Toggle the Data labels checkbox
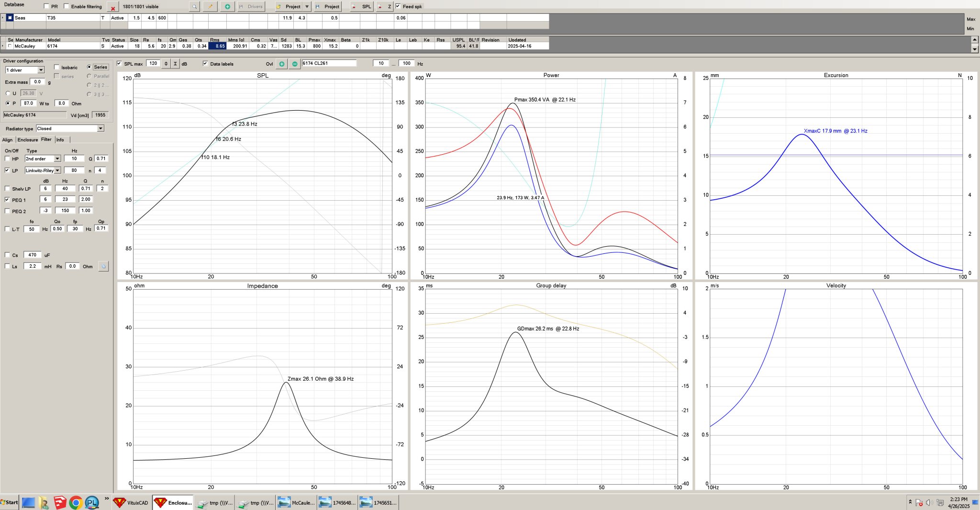Viewport: 980px width, 510px height. [205, 63]
